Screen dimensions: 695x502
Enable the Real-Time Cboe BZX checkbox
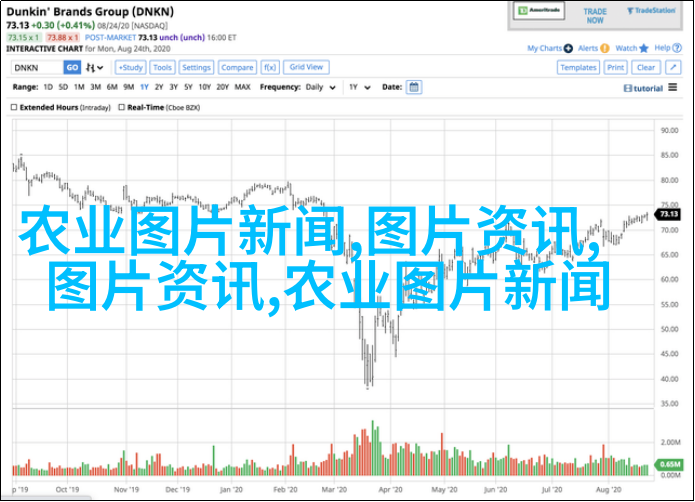121,107
